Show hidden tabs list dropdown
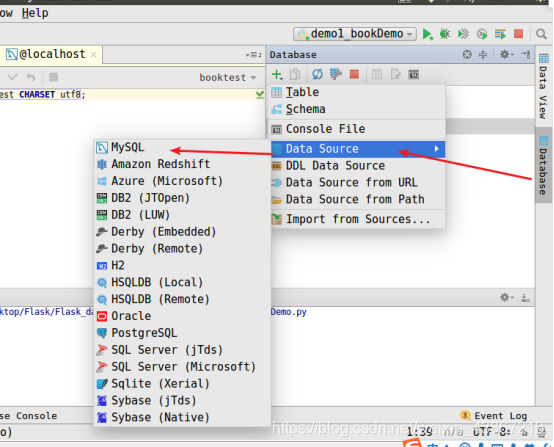Viewport: 554px width, 447px height. 253,55
